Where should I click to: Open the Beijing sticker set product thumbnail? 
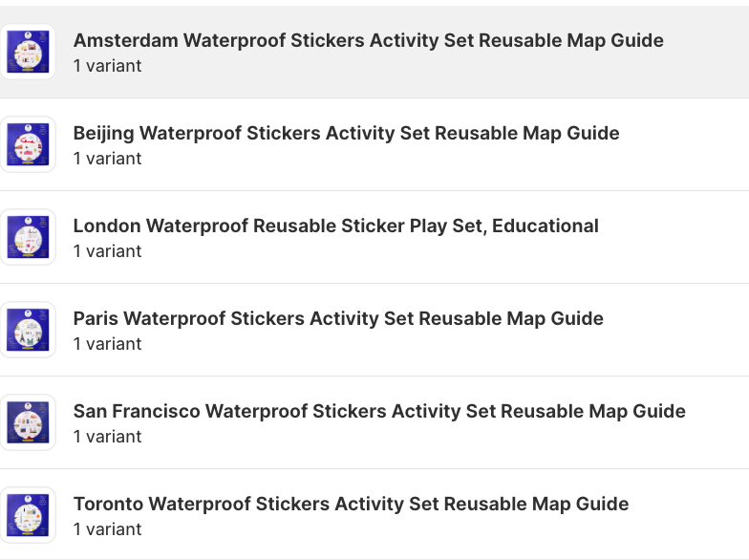28,144
